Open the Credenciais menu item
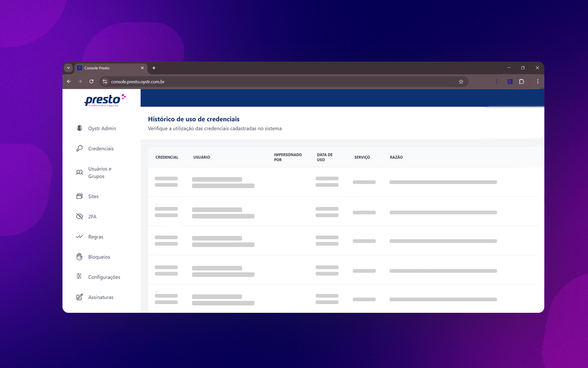Screen dimensions: 588x368 coord(101,149)
